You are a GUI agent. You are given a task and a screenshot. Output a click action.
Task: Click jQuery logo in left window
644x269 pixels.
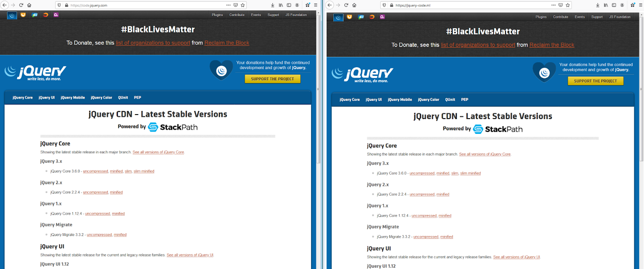pos(35,73)
